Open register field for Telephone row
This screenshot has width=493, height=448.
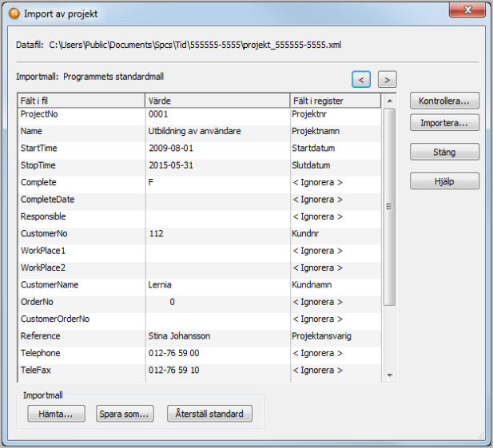click(336, 353)
